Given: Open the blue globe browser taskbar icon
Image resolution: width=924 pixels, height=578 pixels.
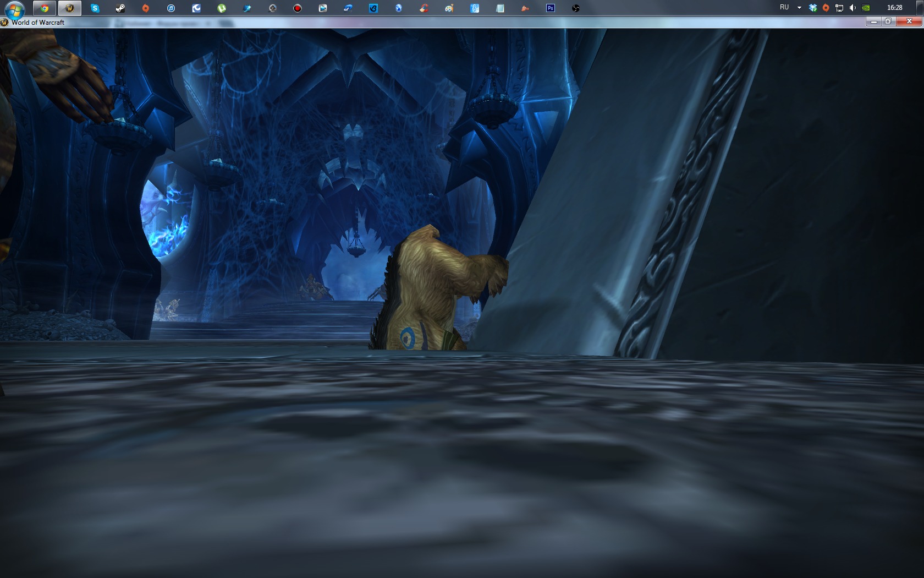Looking at the screenshot, I should 399,8.
